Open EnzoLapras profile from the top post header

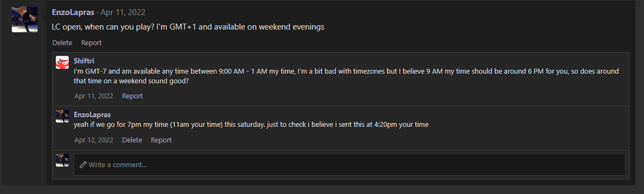point(74,12)
